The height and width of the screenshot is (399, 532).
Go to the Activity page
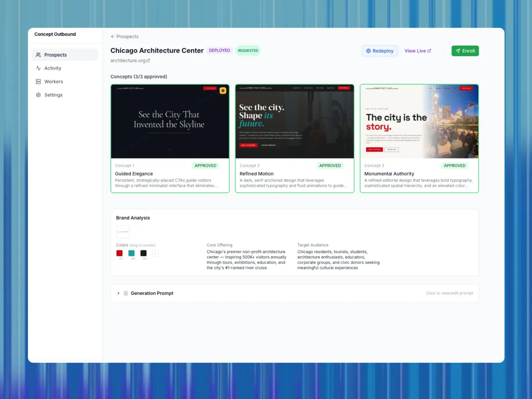65,68
